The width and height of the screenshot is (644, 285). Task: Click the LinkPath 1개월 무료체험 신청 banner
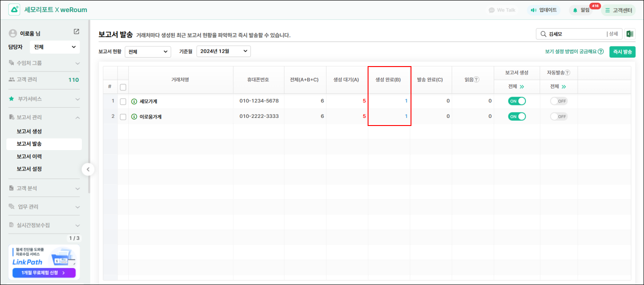click(44, 272)
